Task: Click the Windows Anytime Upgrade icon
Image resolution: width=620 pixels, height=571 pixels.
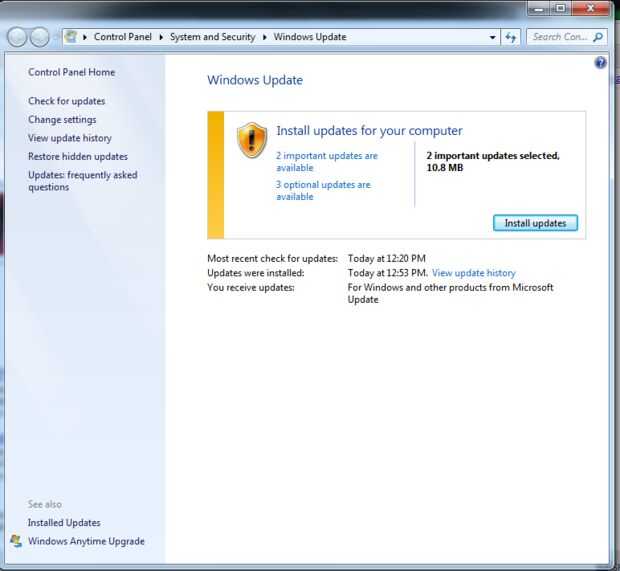Action: click(x=16, y=541)
